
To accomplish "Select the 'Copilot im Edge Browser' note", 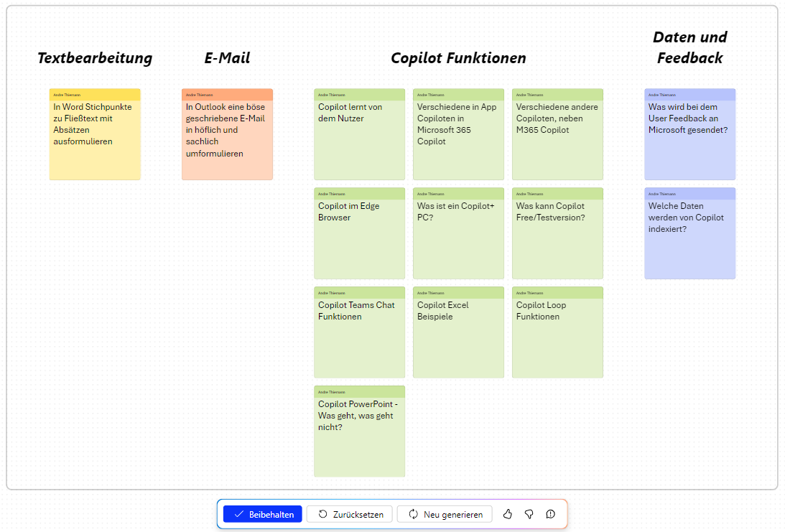I will [x=359, y=233].
